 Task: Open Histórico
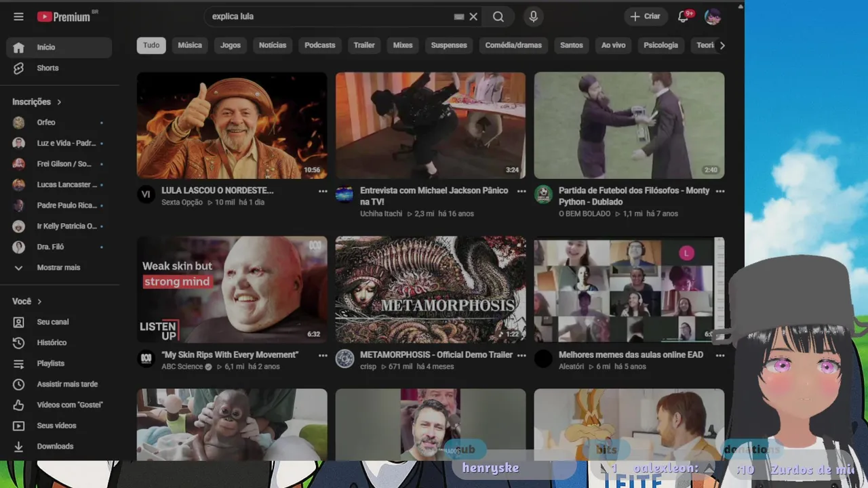(59, 343)
